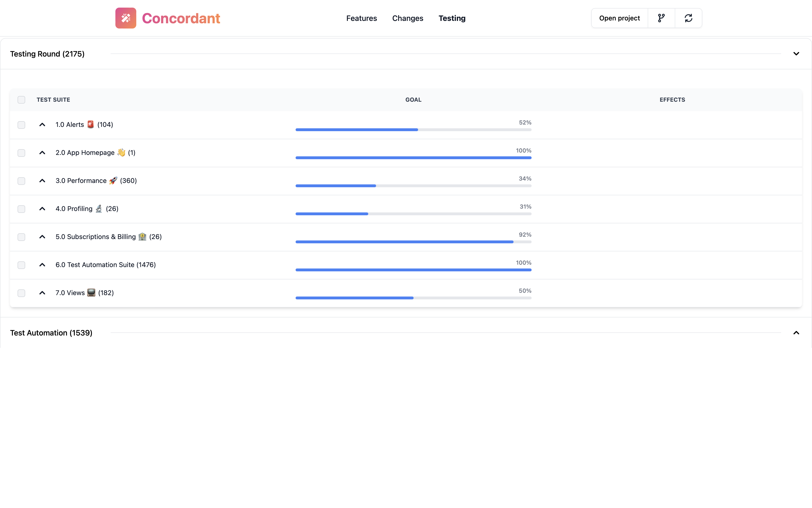Collapse the Test Automation section
This screenshot has height=508, width=812.
[796, 333]
